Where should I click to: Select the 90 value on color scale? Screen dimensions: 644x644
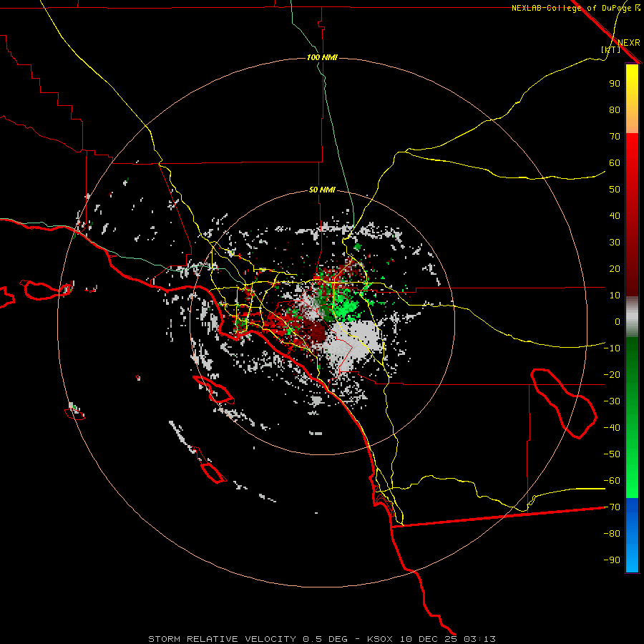(x=615, y=84)
